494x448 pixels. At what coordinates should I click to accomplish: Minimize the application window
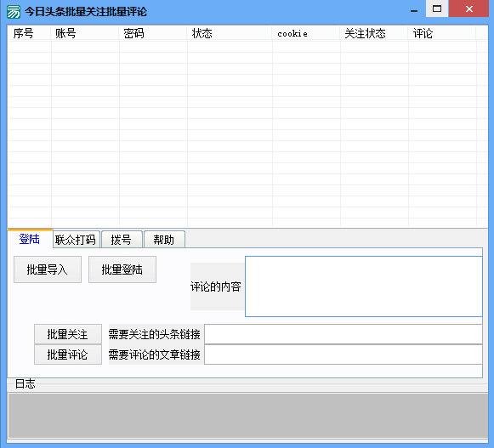(x=414, y=10)
